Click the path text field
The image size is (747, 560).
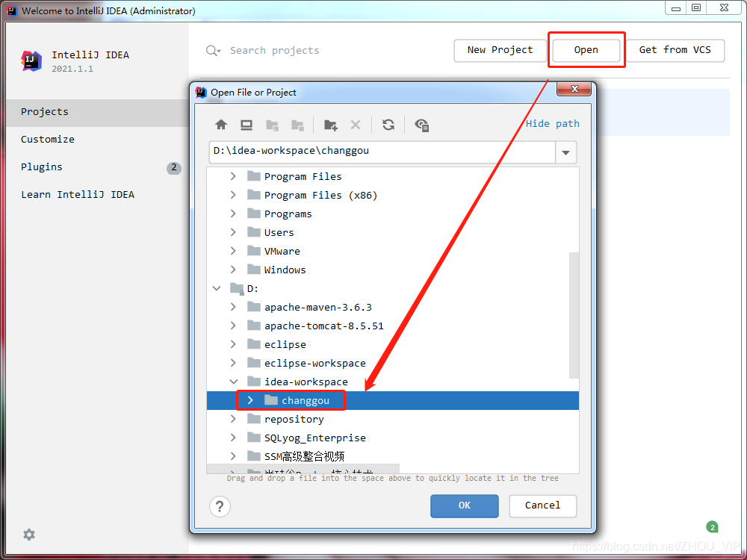pyautogui.click(x=382, y=152)
